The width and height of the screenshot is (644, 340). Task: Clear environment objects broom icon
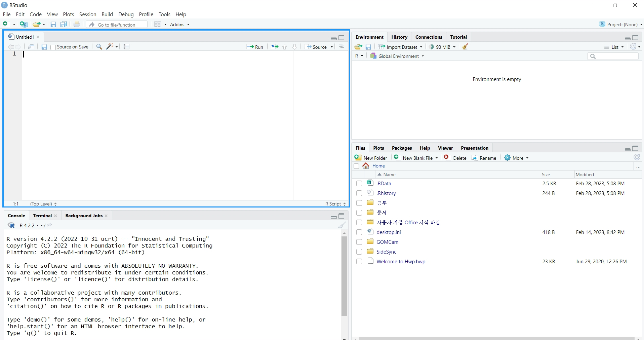pos(465,47)
